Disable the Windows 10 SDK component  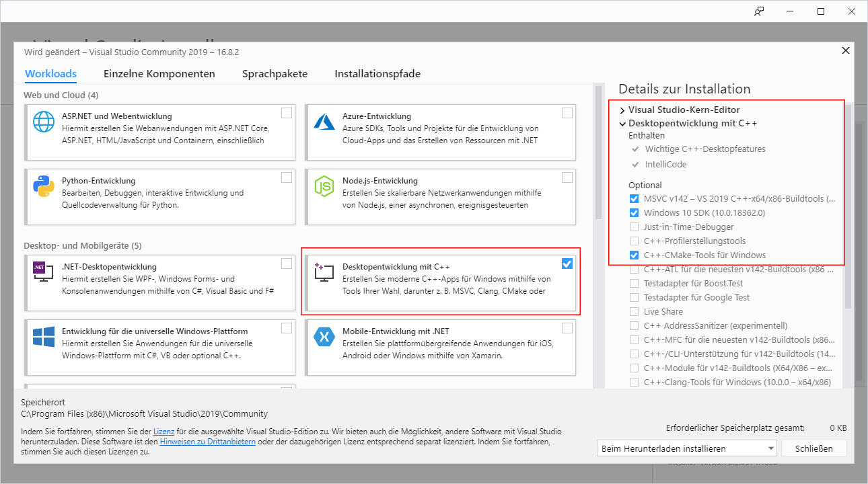click(x=634, y=213)
